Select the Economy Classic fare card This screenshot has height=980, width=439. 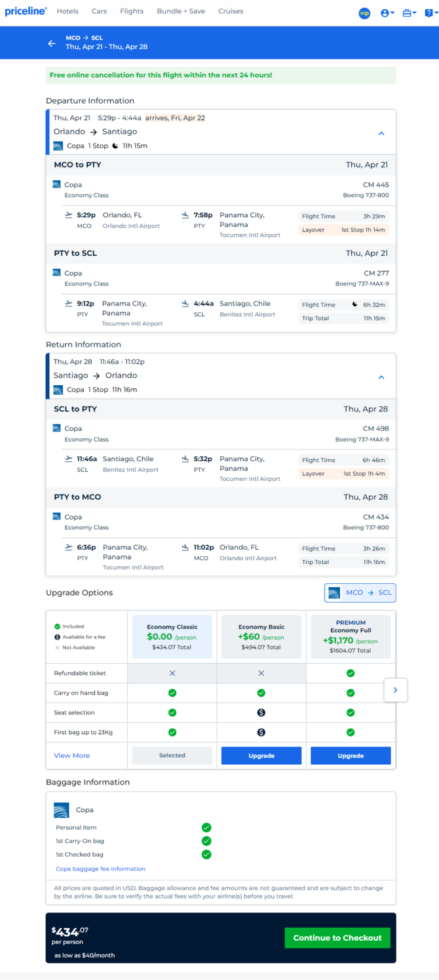(172, 637)
